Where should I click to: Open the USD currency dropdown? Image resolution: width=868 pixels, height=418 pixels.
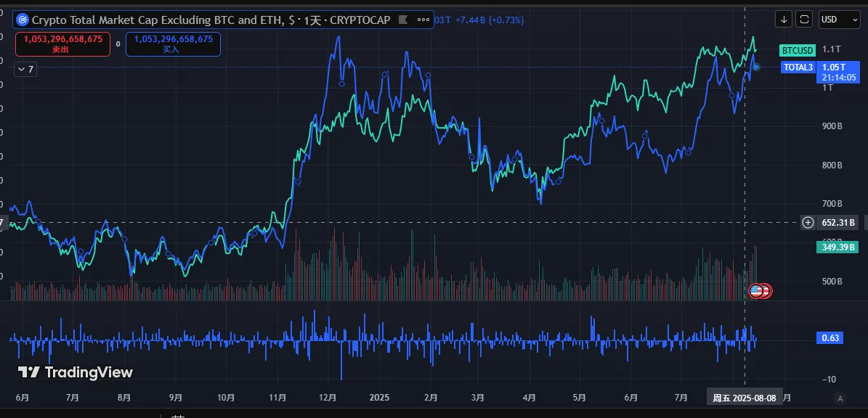pos(840,20)
